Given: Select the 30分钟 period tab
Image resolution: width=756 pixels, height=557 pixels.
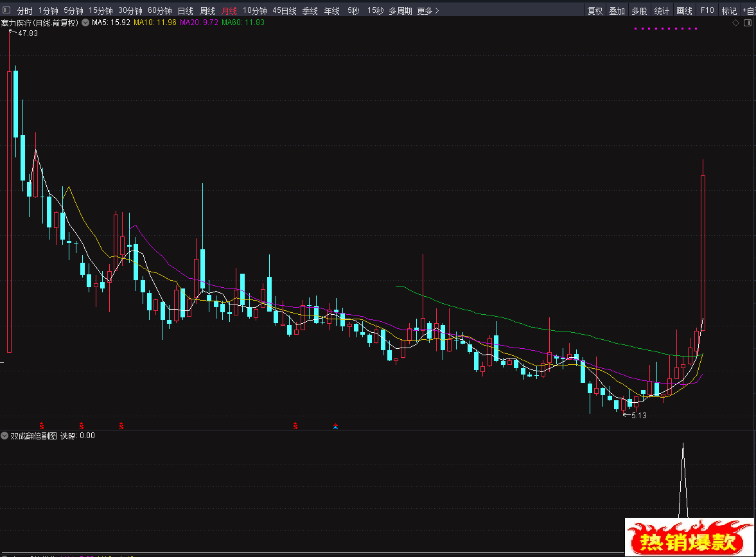Looking at the screenshot, I should click(130, 11).
